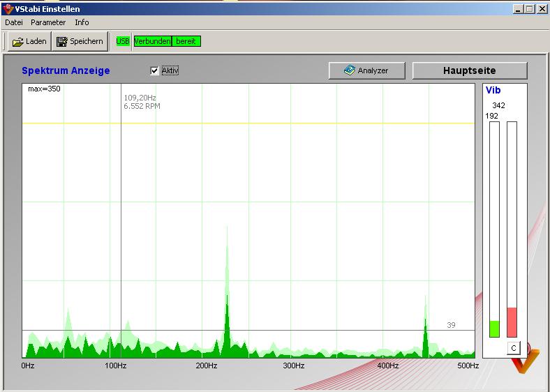This screenshot has width=550, height=392.
Task: Open the Info menu
Action: (x=82, y=22)
